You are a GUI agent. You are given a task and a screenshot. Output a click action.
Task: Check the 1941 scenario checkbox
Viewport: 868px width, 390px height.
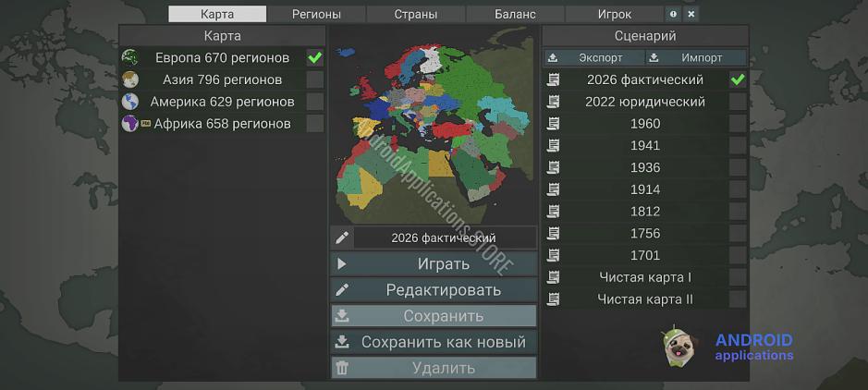(738, 145)
